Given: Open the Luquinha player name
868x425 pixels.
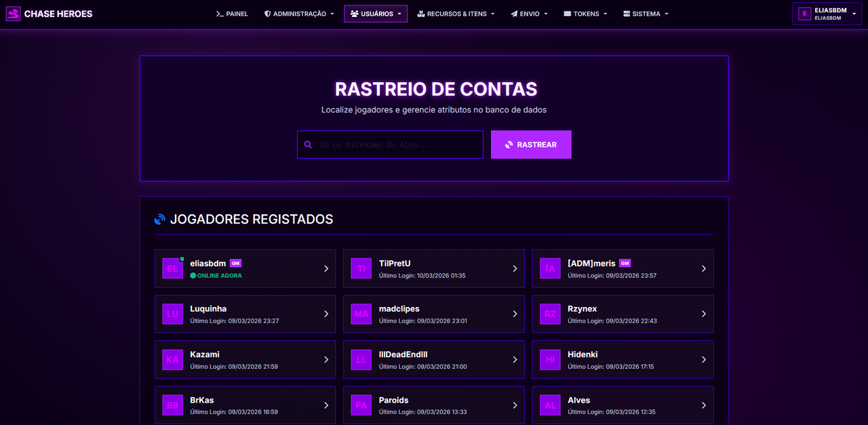Looking at the screenshot, I should pos(208,308).
